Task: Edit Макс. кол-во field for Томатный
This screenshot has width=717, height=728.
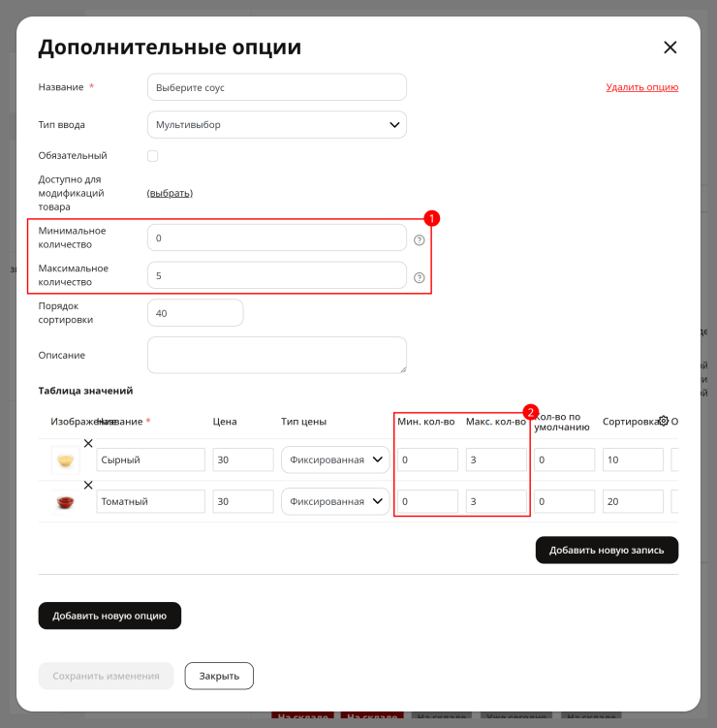Action: click(x=496, y=501)
